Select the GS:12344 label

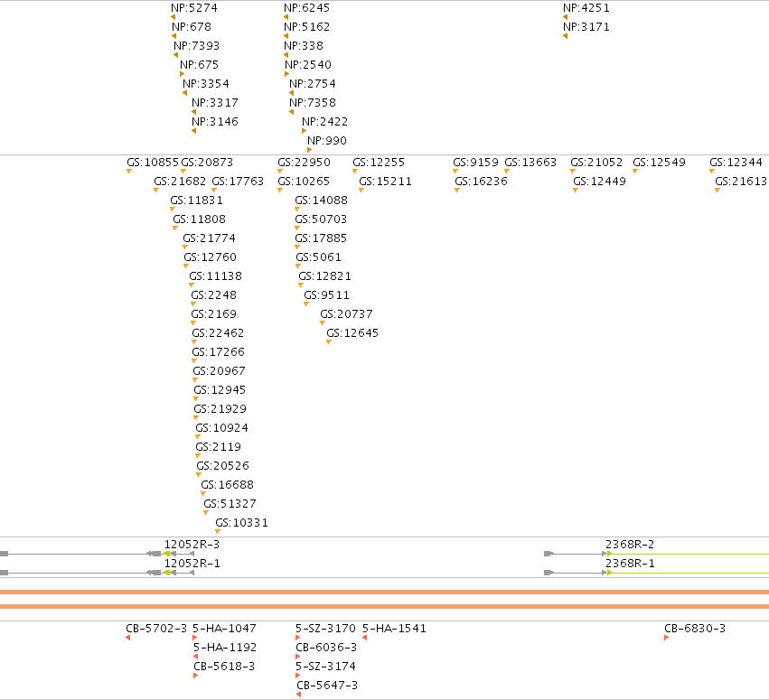click(736, 163)
